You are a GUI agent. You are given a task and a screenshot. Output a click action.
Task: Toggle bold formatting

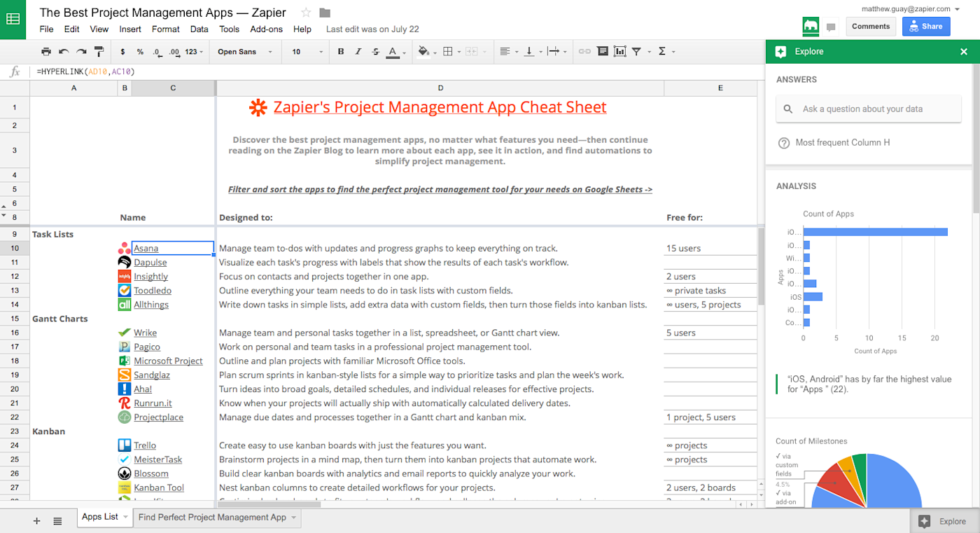point(341,52)
